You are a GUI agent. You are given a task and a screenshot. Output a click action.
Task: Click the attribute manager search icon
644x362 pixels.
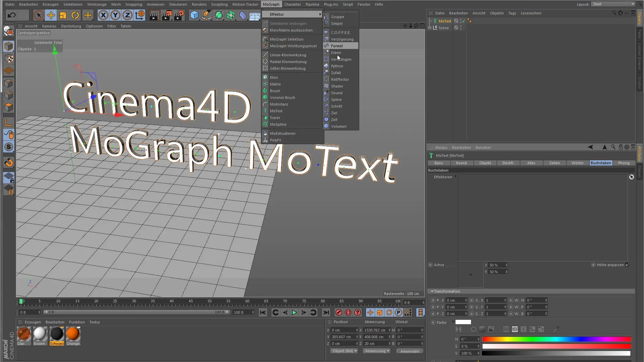(613, 147)
